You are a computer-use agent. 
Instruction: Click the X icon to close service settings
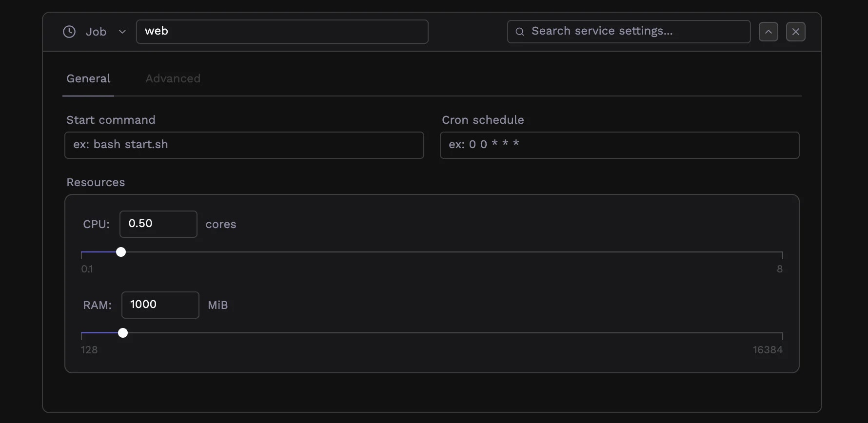click(x=796, y=32)
